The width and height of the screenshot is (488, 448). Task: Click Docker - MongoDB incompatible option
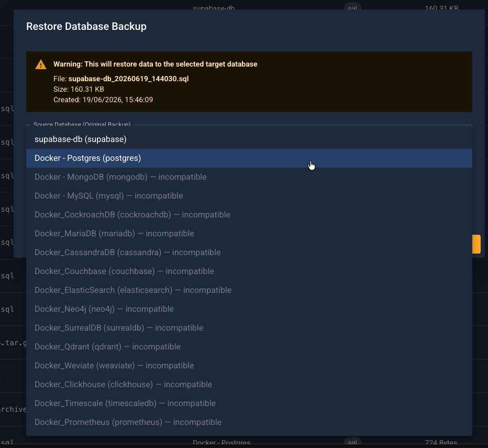pyautogui.click(x=249, y=177)
